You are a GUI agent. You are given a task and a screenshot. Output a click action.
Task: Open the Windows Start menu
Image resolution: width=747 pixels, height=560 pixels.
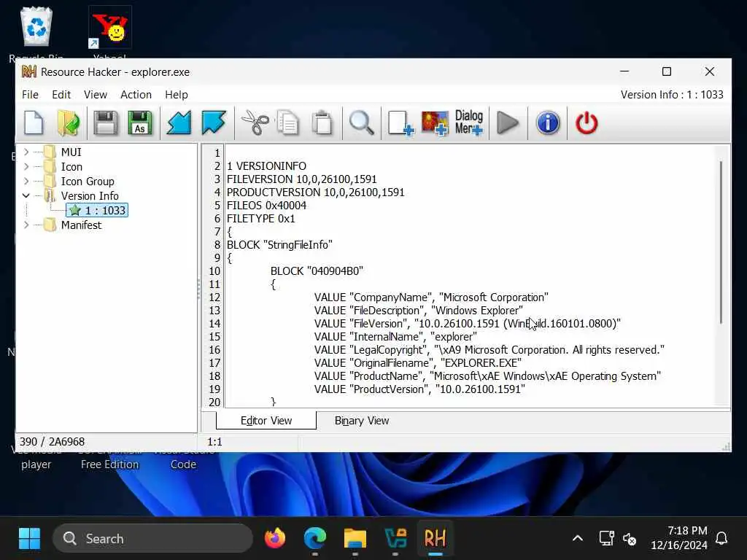click(x=29, y=539)
